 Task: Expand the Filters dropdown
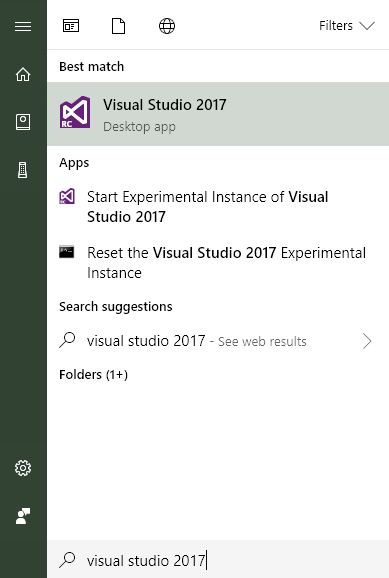[347, 26]
